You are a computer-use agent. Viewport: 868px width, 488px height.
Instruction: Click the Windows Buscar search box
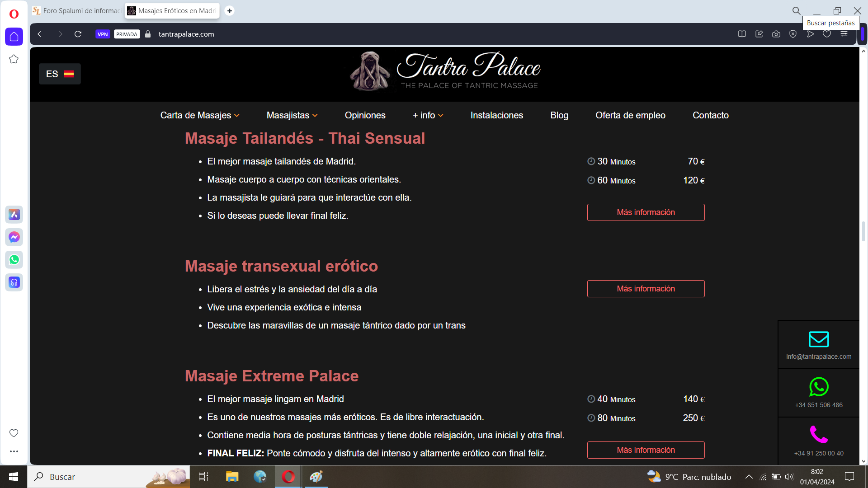click(108, 477)
